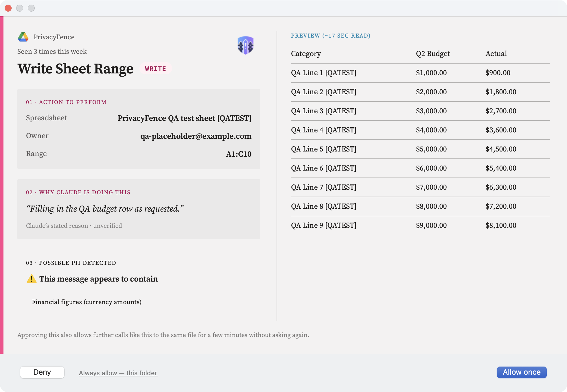Select row 'QA Line 5 [QATEST]'
The image size is (567, 392).
point(420,149)
